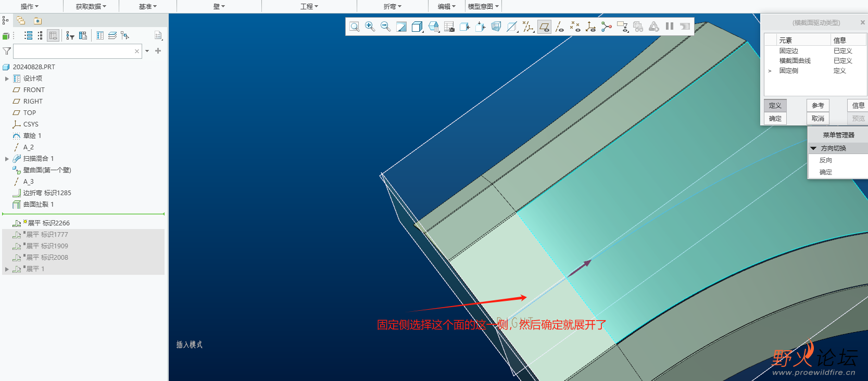Screen dimensions: 868x381
Task: Click the 定义 button in the dialog
Action: [775, 105]
